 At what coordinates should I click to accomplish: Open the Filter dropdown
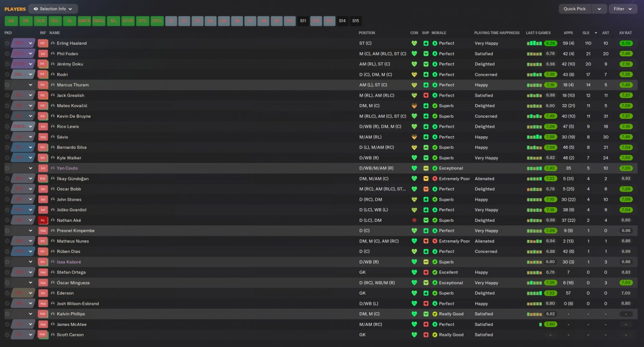[623, 9]
